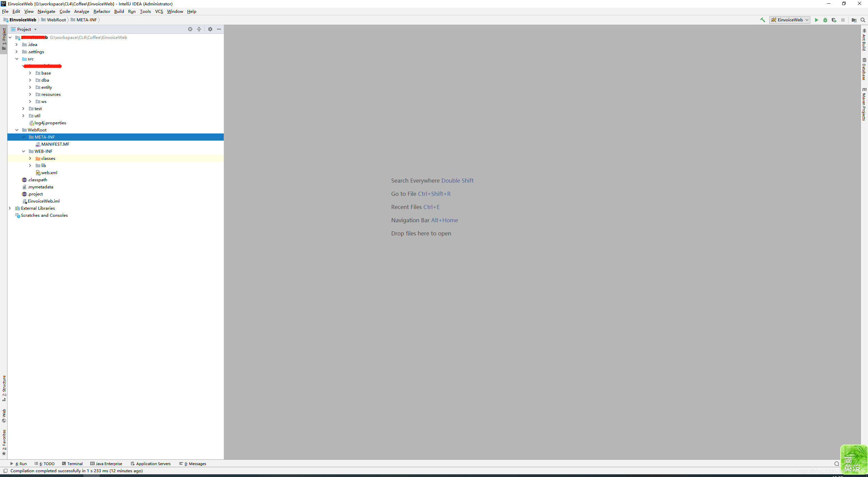The image size is (868, 477).
Task: Click the Scratches and Consoles icon
Action: click(18, 215)
